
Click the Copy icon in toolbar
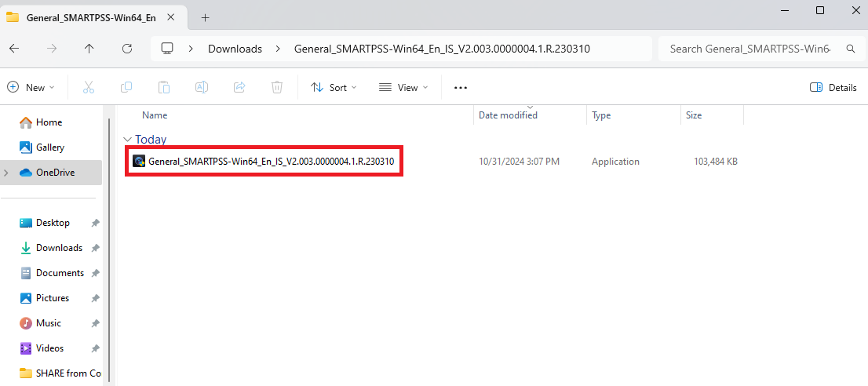126,87
